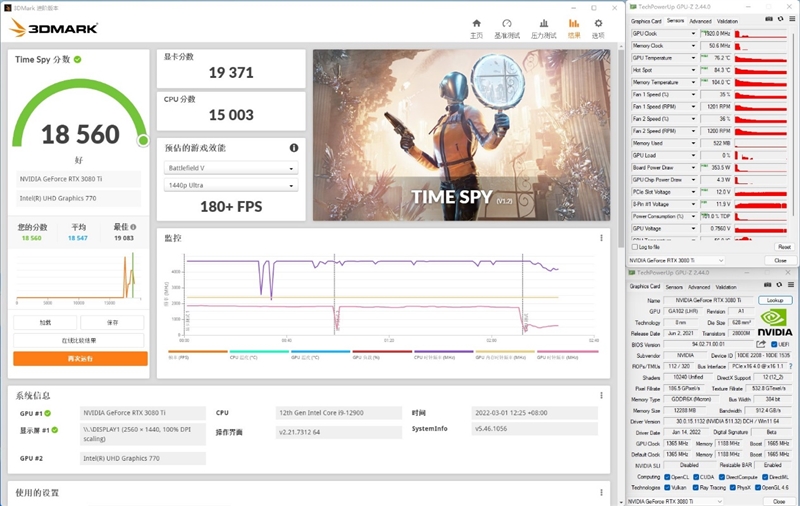800x506 pixels.
Task: Toggle the Ray Tracing checkbox
Action: (x=696, y=488)
